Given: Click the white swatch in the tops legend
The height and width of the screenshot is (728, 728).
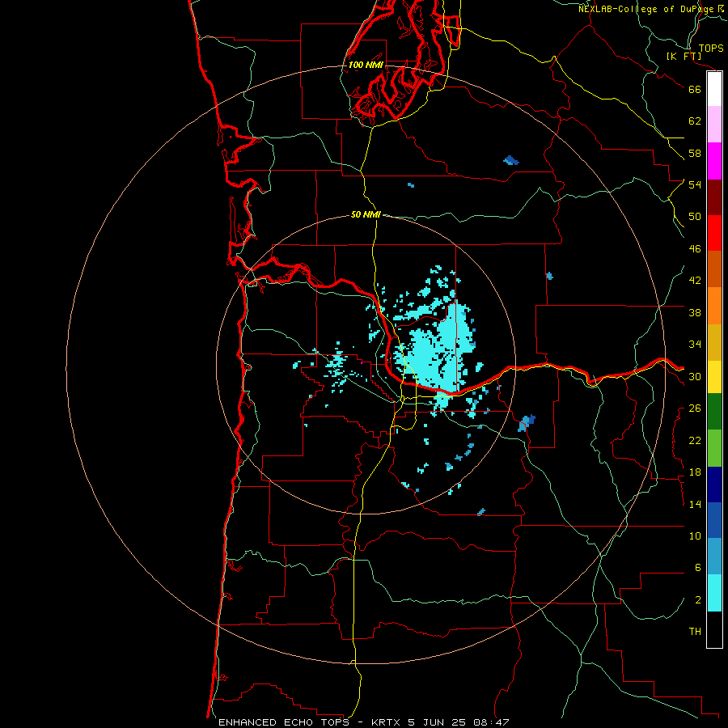Looking at the screenshot, I should click(x=714, y=89).
